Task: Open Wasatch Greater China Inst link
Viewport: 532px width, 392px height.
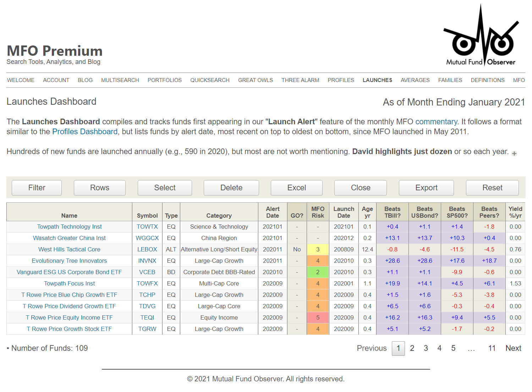Action: [70, 238]
